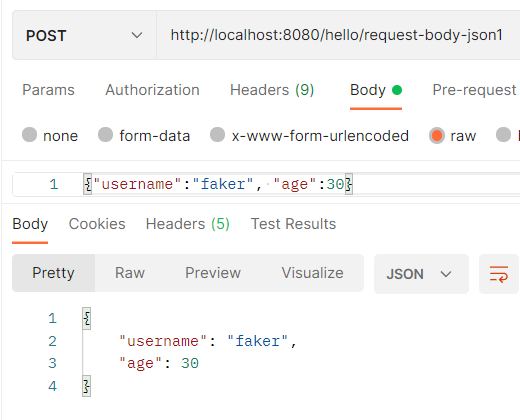View the Test Results tab
Screen dimensions: 520x420
click(x=293, y=224)
